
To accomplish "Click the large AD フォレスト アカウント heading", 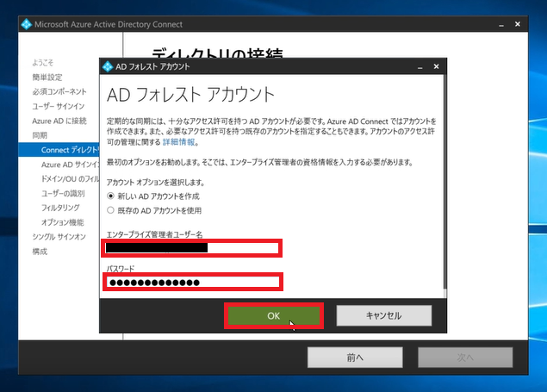I will pos(191,95).
